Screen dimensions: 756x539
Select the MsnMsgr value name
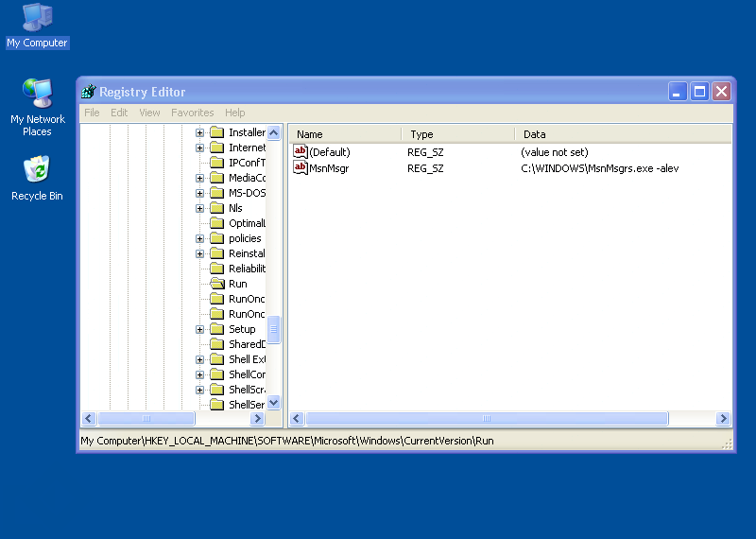pos(329,168)
